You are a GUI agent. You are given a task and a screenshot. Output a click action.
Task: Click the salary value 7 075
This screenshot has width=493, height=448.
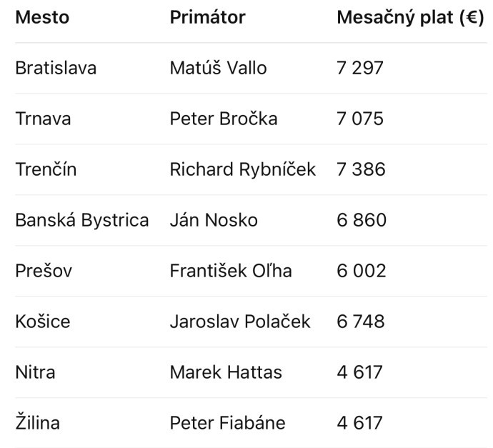coord(360,119)
